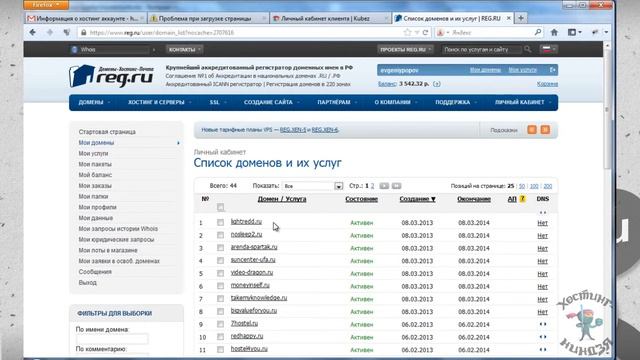Click DNS arrows icon in row 10 redhappy.ru
The height and width of the screenshot is (360, 640).
[542, 337]
